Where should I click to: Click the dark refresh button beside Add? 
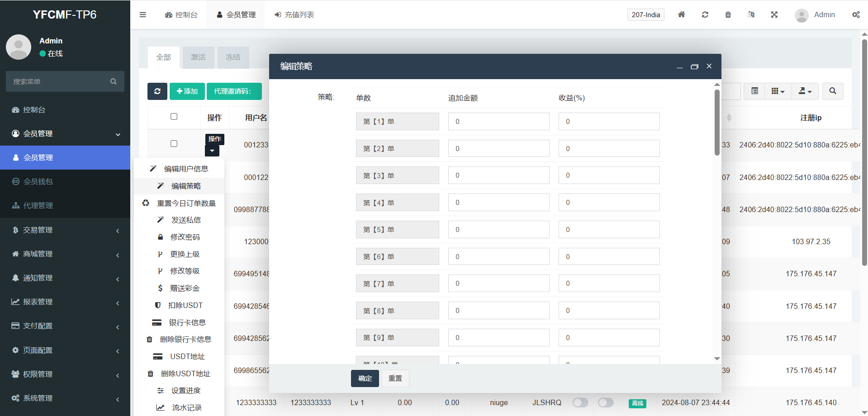pos(157,91)
